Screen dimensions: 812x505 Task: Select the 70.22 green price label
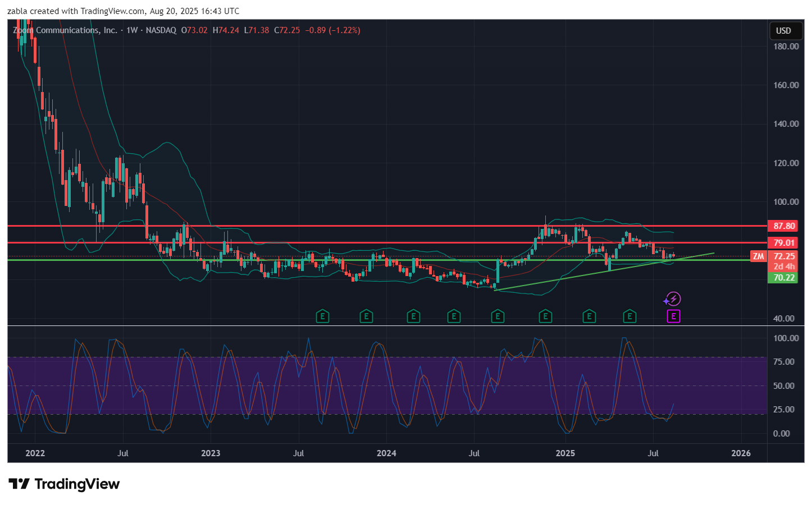782,278
